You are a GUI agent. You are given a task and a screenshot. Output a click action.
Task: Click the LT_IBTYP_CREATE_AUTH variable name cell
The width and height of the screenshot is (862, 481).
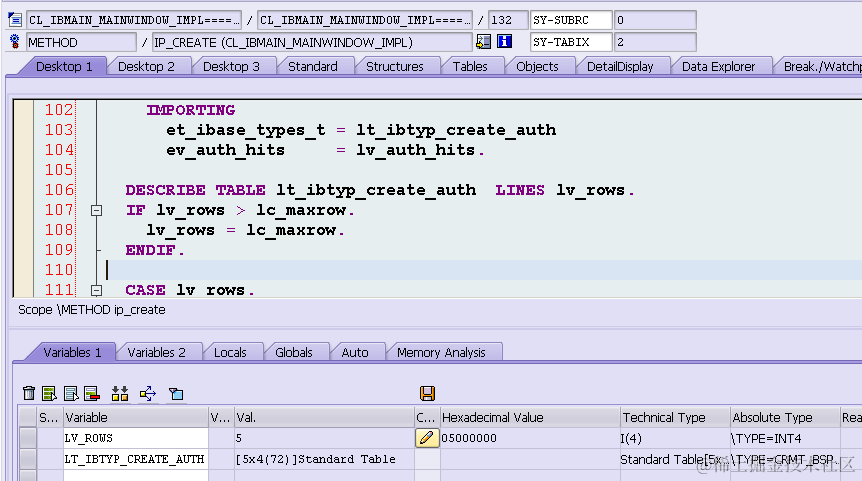(x=136, y=459)
